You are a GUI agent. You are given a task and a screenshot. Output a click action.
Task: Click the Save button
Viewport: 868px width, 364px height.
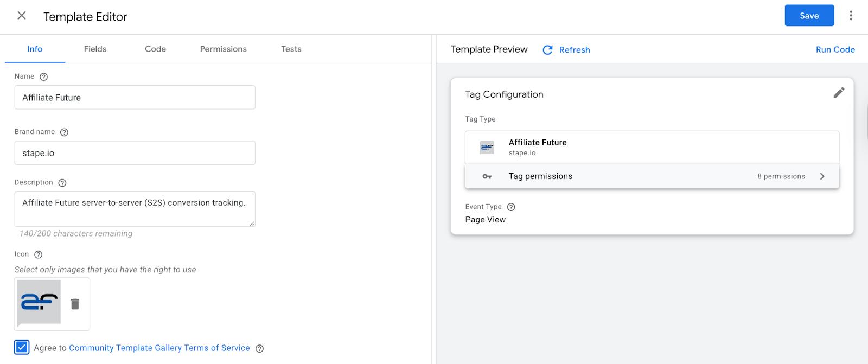click(x=809, y=16)
